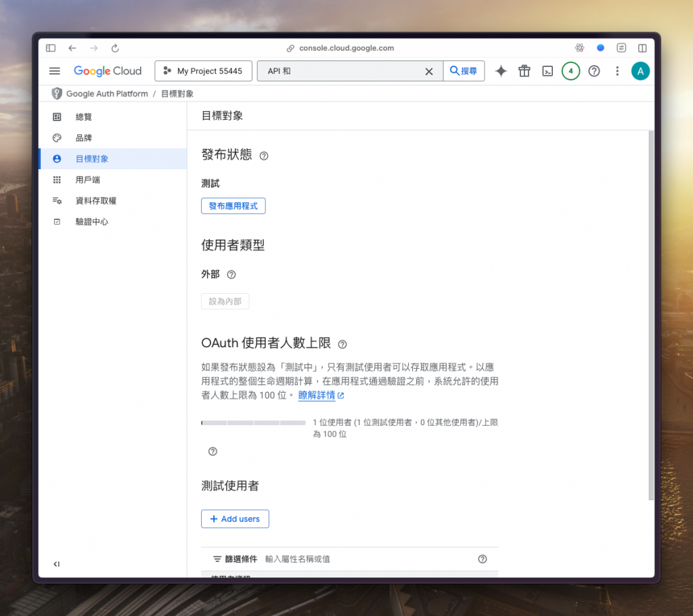Screen dimensions: 693x616
Task: Open the My Project 55445 project picker
Action: coord(203,71)
